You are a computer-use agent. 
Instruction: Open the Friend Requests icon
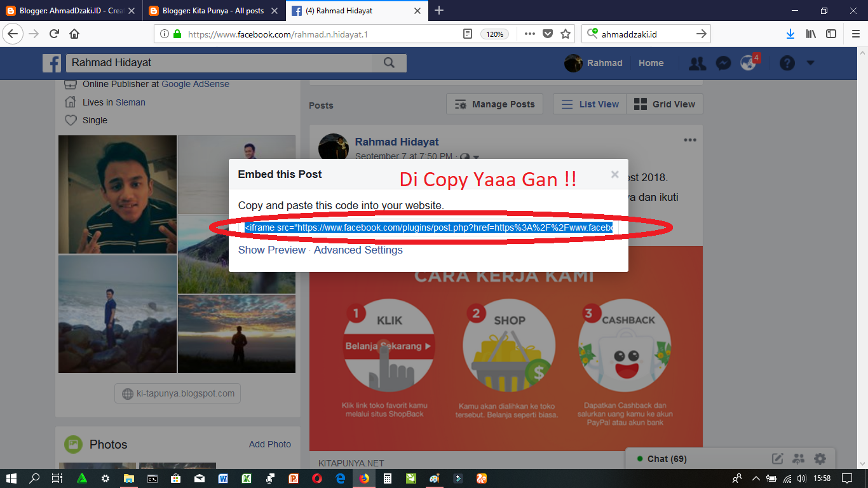(698, 63)
